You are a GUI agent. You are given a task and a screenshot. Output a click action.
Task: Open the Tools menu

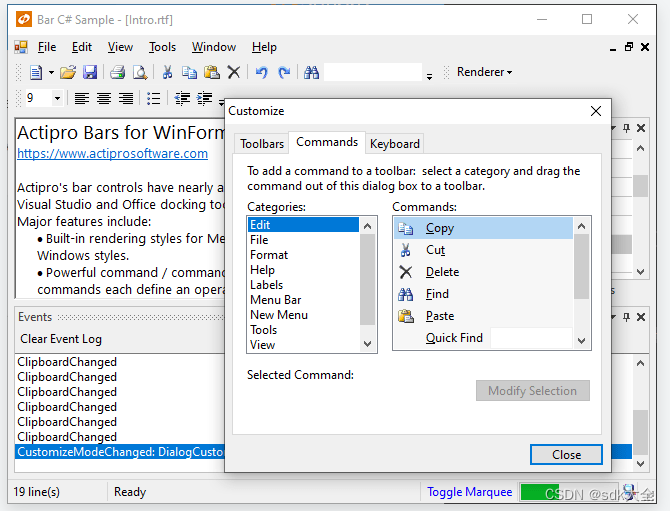pyautogui.click(x=162, y=47)
